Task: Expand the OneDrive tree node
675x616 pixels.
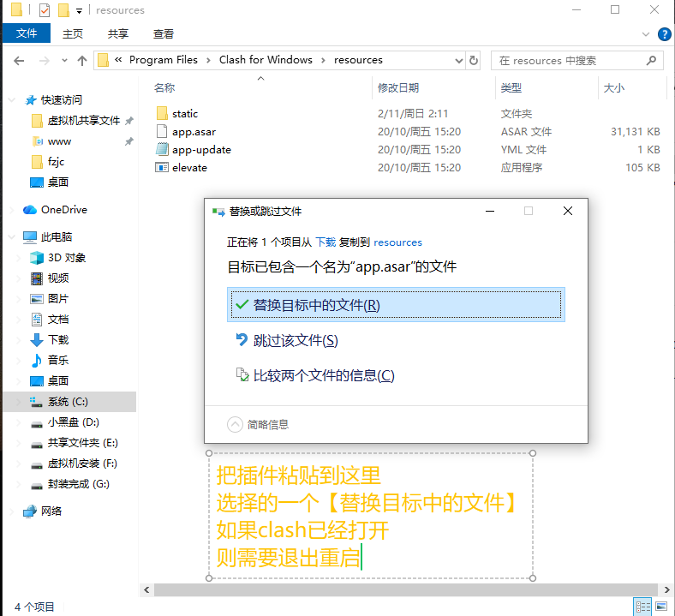Action: tap(10, 210)
